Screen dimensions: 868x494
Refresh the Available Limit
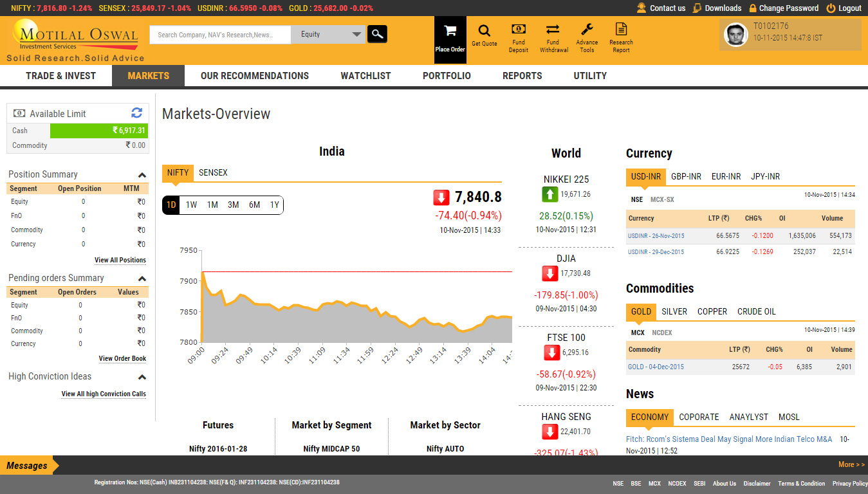[136, 113]
